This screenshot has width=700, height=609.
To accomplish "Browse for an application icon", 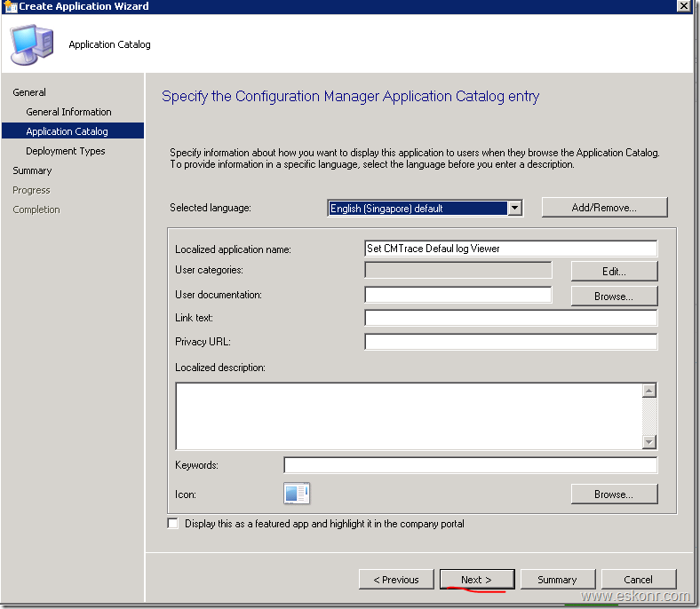I will coord(614,494).
